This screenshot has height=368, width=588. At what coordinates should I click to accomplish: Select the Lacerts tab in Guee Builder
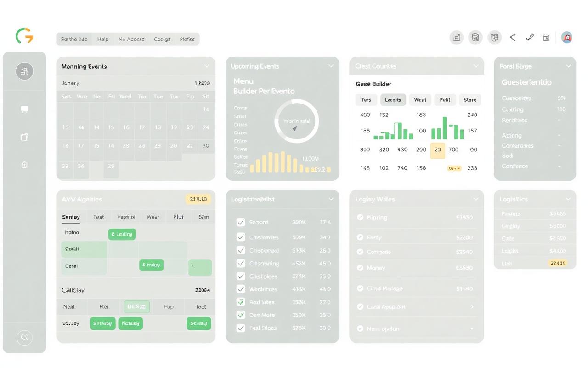click(x=393, y=100)
